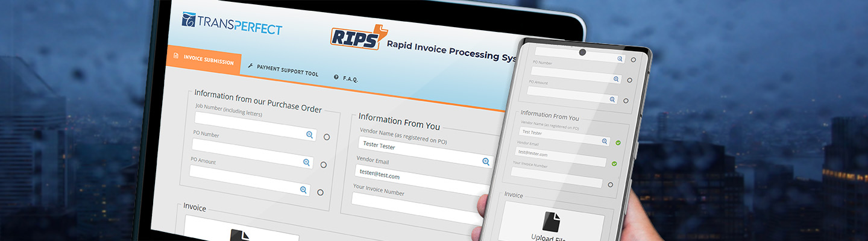Click the RIPS logo in the header

coord(358,37)
